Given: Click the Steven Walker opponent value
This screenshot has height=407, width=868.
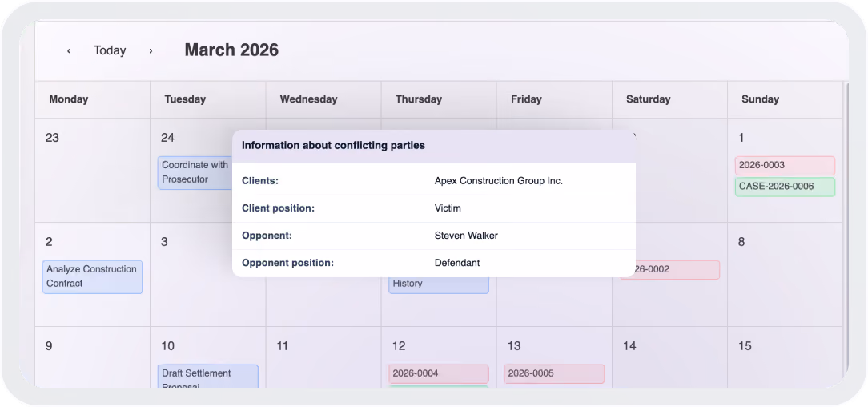Looking at the screenshot, I should pyautogui.click(x=466, y=236).
